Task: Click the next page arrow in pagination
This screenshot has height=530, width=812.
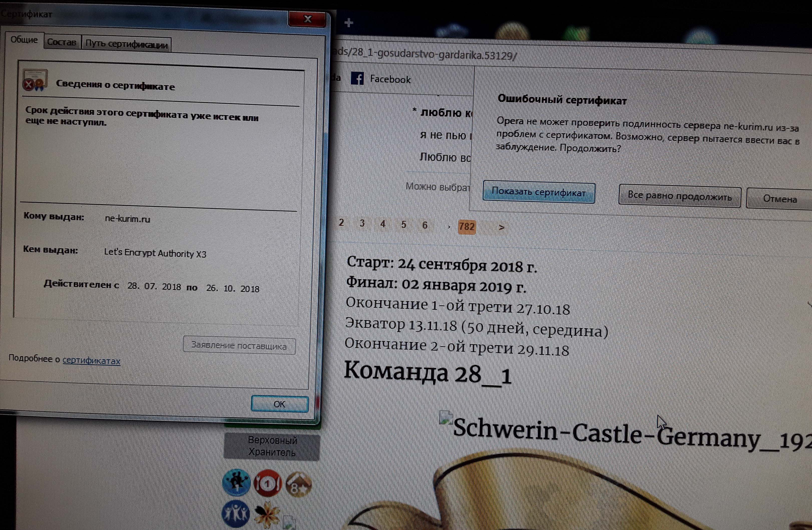Action: click(x=501, y=227)
